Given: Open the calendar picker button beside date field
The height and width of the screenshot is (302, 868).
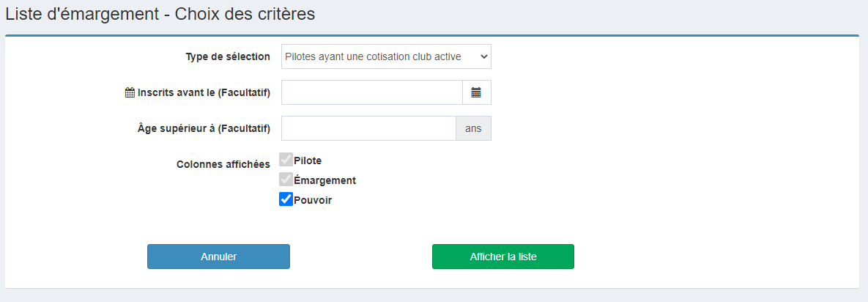Looking at the screenshot, I should [476, 92].
